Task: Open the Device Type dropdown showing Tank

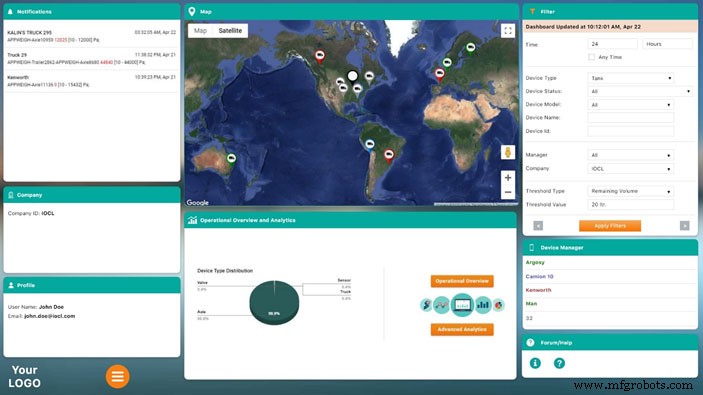Action: 630,78
